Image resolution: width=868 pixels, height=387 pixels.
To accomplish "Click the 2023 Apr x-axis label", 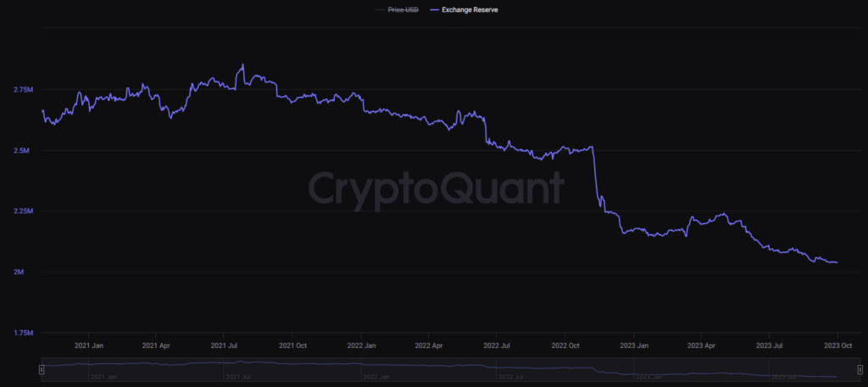I will tap(701, 345).
